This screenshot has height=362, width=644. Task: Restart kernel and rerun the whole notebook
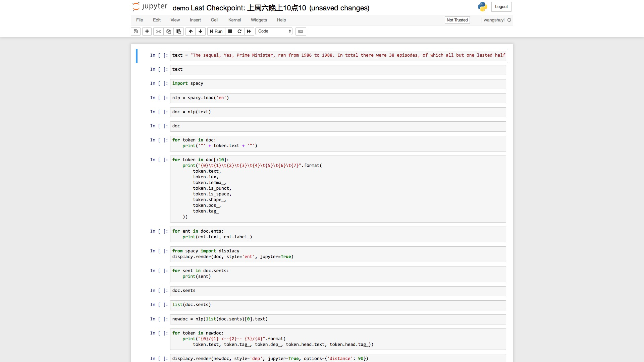(x=249, y=32)
